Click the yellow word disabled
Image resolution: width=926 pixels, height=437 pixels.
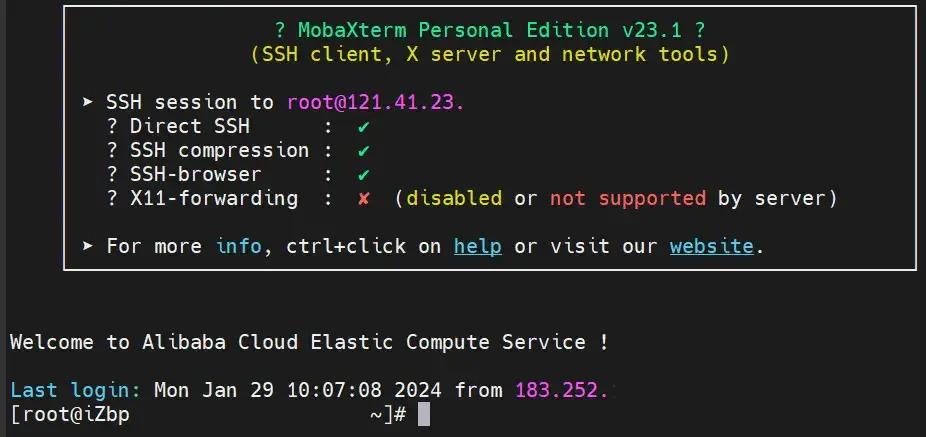pos(454,198)
